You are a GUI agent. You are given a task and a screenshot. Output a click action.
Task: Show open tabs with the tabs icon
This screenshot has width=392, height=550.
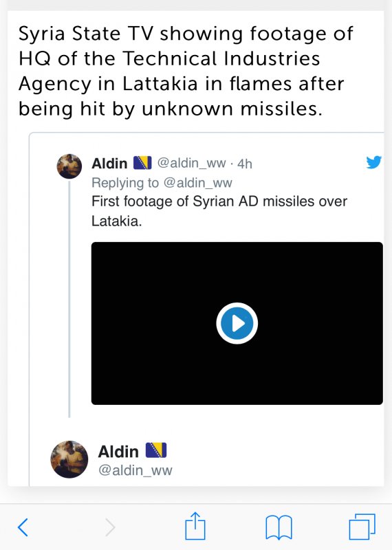(x=362, y=527)
